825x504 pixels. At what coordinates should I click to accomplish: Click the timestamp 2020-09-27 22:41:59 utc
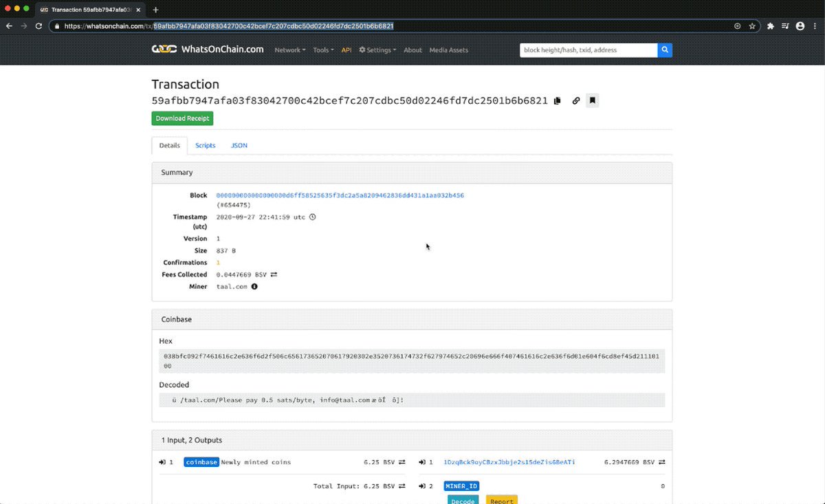pyautogui.click(x=261, y=217)
